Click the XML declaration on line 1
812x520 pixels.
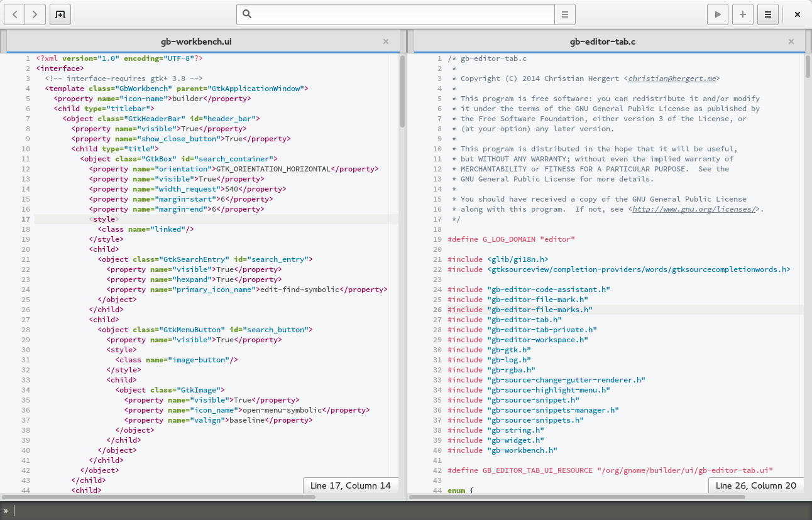(119, 58)
